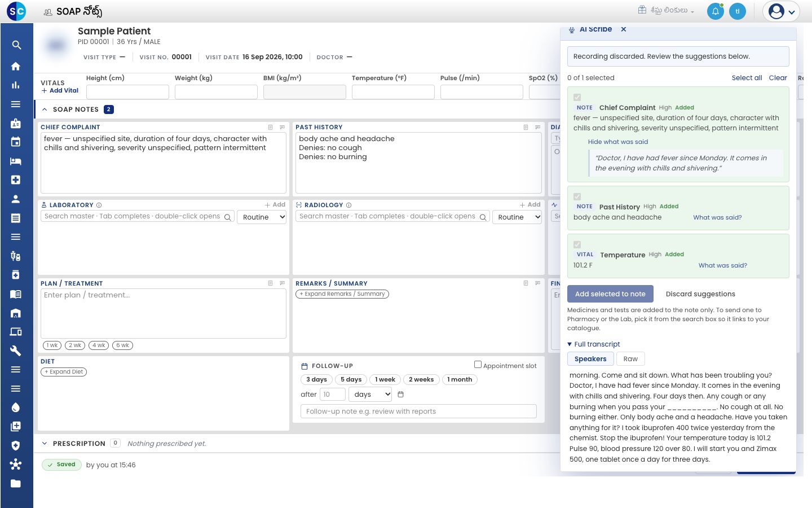This screenshot has height=508, width=812.
Task: Click the template icon in Chief Complaint header
Action: pos(271,128)
